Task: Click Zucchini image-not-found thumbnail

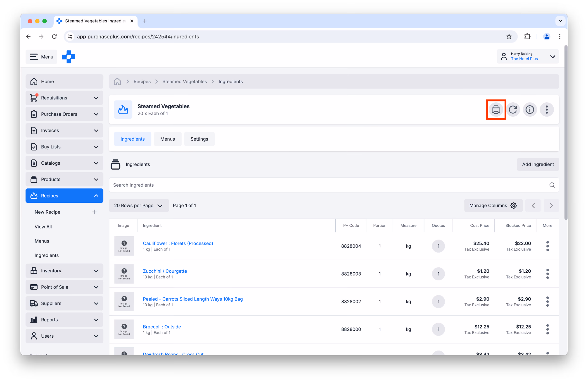Action: click(124, 274)
